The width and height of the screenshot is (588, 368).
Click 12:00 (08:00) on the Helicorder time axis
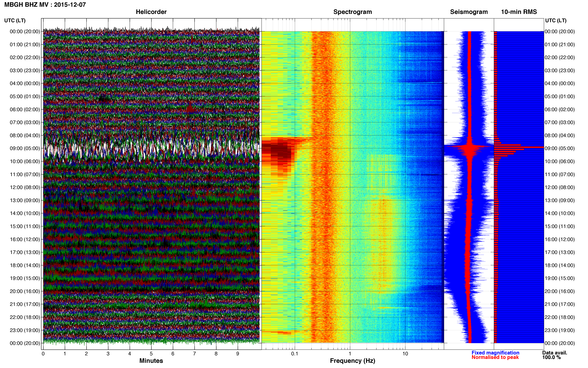25,187
